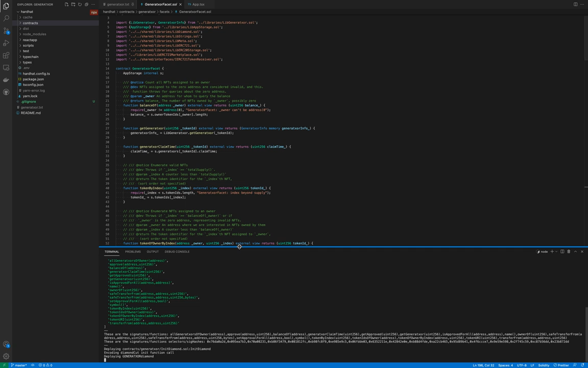The image size is (588, 368).
Task: Switch to the generatxor.txt tab
Action: point(118,5)
